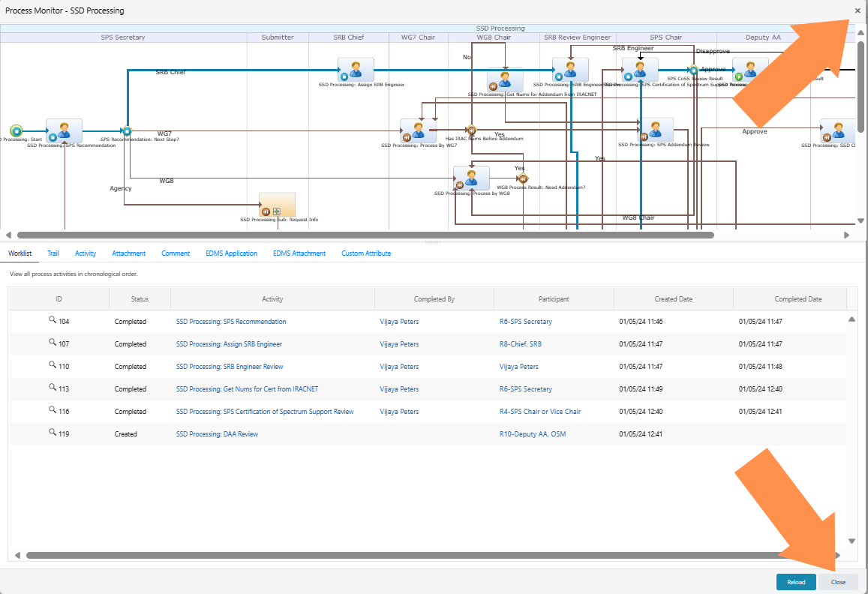Image resolution: width=868 pixels, height=594 pixels.
Task: Click the SPS Recommendation activity node
Action: [64, 131]
